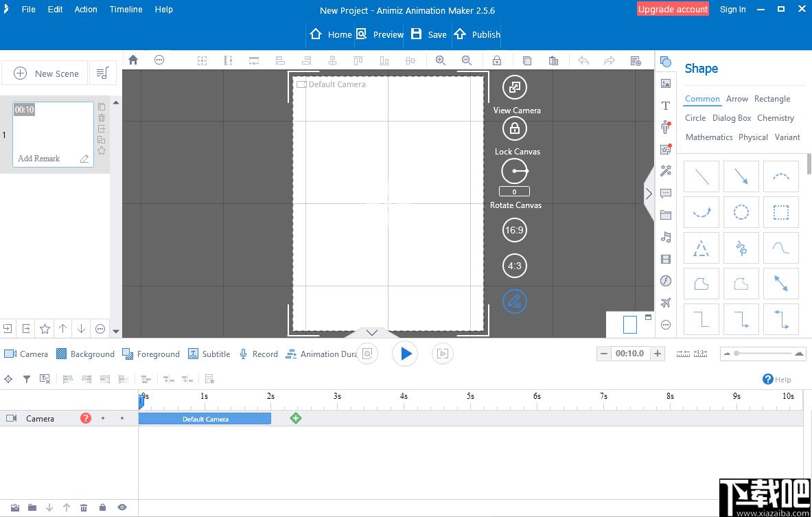The height and width of the screenshot is (517, 812).
Task: Select the dashed circle shape
Action: [741, 212]
